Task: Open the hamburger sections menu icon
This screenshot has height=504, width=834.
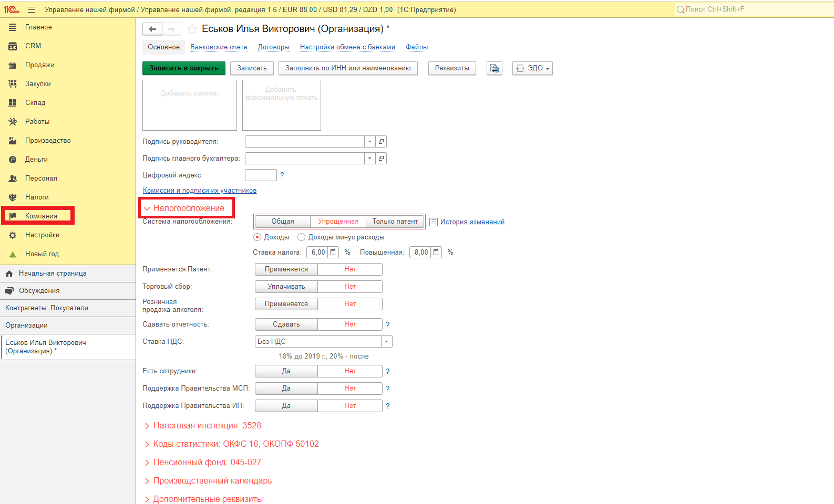Action: (32, 10)
